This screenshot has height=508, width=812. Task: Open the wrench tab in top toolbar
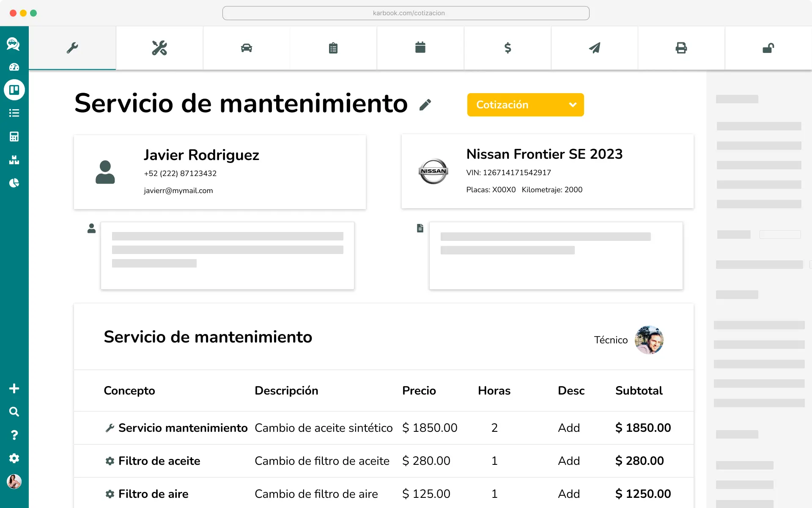72,48
